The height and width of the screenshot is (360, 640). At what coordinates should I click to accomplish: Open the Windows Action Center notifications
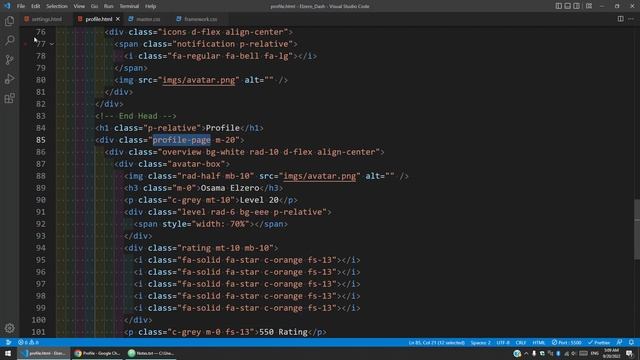coord(630,353)
